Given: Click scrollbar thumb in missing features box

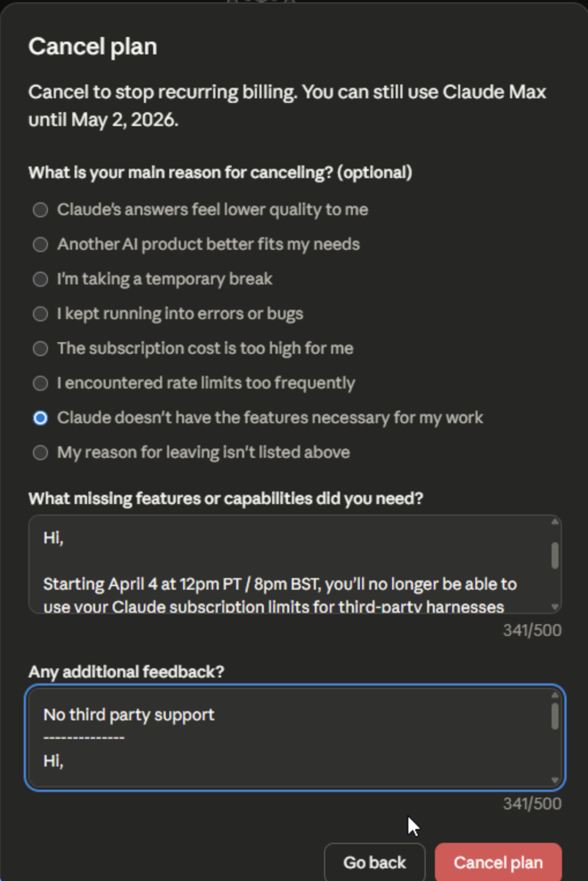Looking at the screenshot, I should point(555,555).
